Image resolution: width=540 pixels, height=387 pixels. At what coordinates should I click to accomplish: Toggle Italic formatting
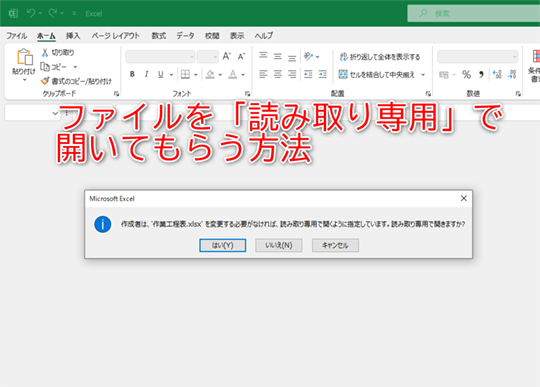tap(147, 74)
